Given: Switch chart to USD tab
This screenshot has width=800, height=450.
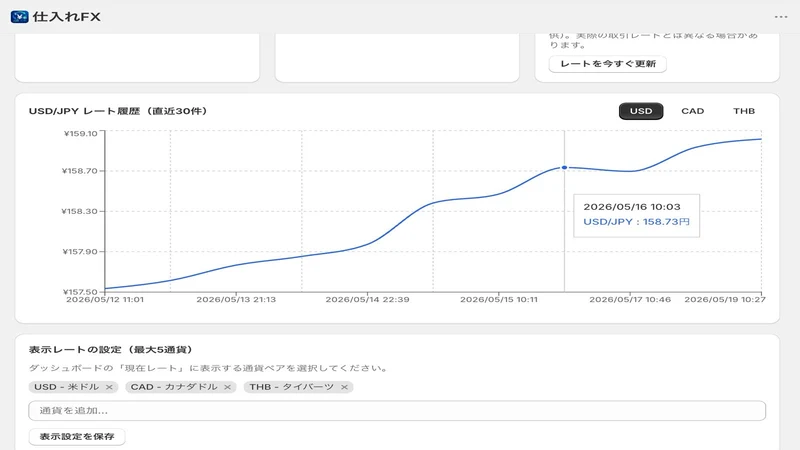Looking at the screenshot, I should (641, 111).
